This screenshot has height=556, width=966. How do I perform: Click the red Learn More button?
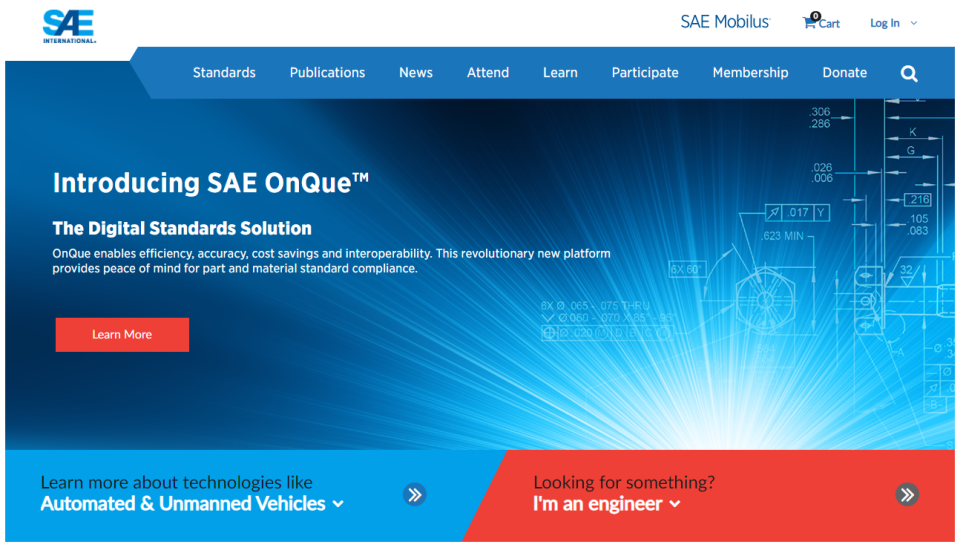(x=122, y=335)
